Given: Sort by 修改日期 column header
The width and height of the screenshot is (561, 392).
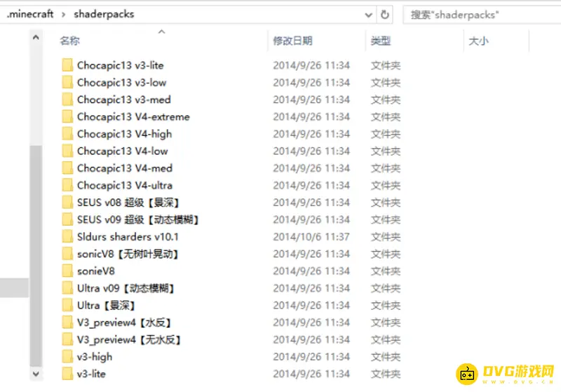Looking at the screenshot, I should [x=292, y=41].
